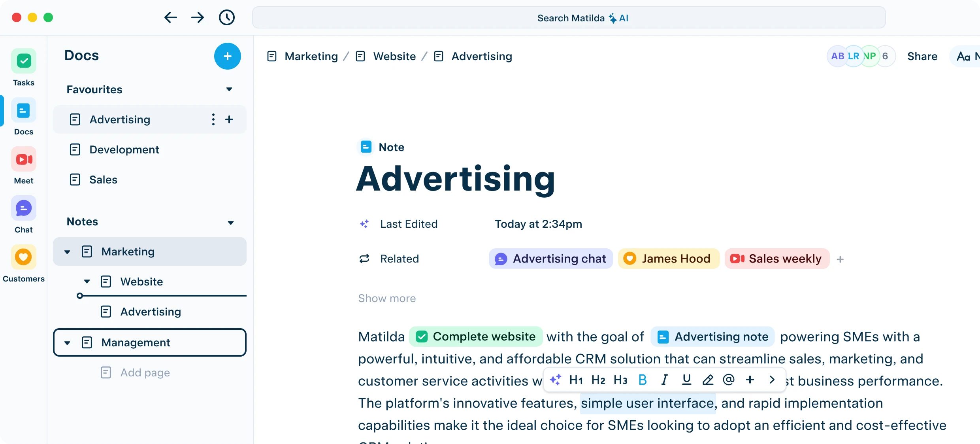The height and width of the screenshot is (444, 980).
Task: Collapse the Favourites section
Action: (229, 89)
